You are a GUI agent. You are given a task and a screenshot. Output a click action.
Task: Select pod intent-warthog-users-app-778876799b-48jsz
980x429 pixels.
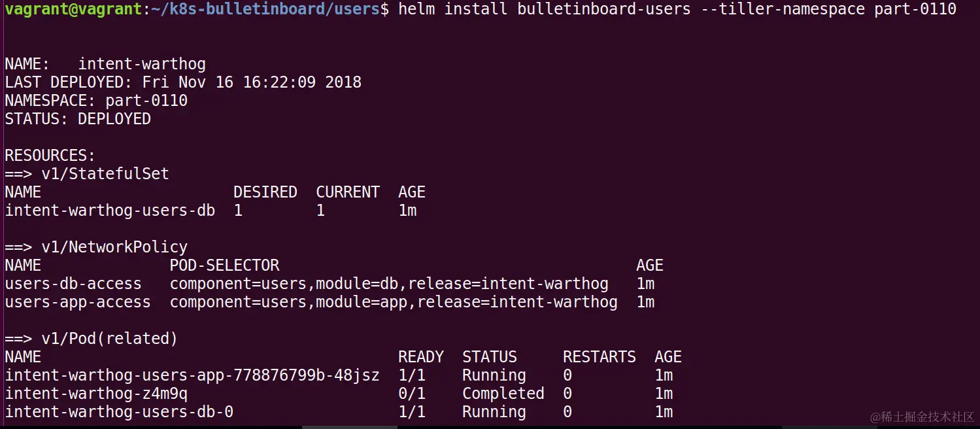pyautogui.click(x=192, y=375)
